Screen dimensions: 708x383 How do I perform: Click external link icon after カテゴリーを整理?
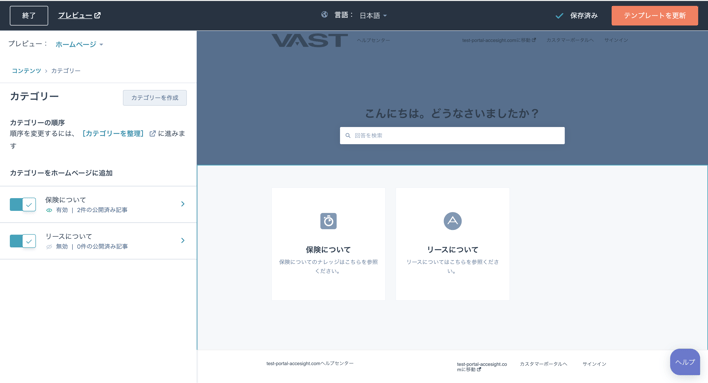point(152,134)
